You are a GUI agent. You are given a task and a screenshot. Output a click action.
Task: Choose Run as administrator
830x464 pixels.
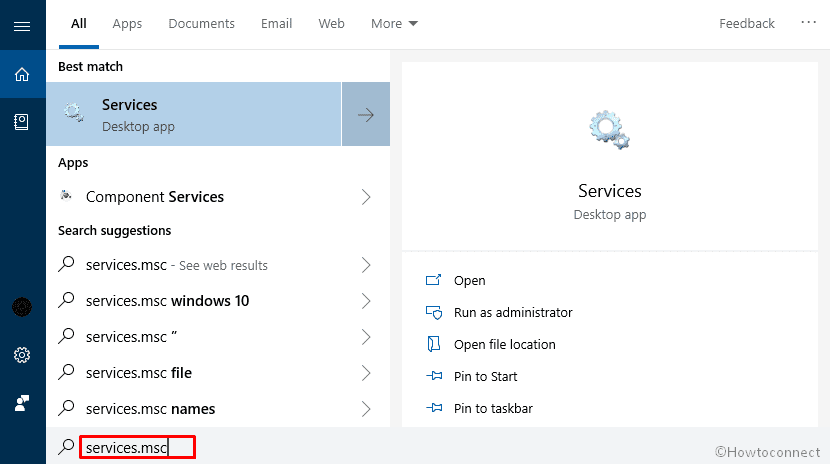coord(513,313)
